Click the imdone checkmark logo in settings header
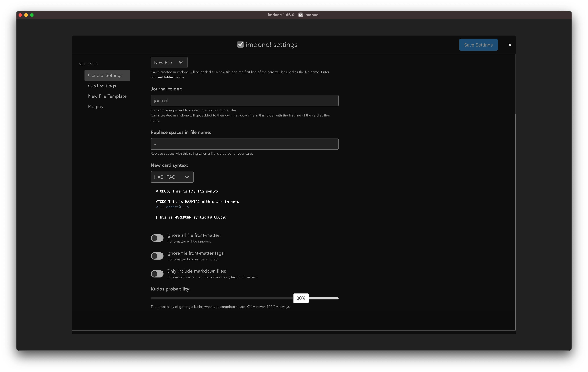Image resolution: width=588 pixels, height=372 pixels. [240, 44]
